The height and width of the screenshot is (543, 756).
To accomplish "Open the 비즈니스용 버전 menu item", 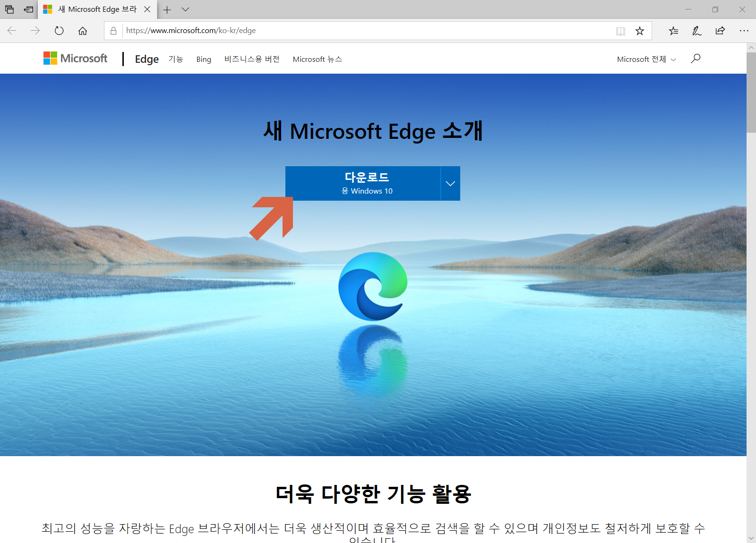I will point(252,59).
